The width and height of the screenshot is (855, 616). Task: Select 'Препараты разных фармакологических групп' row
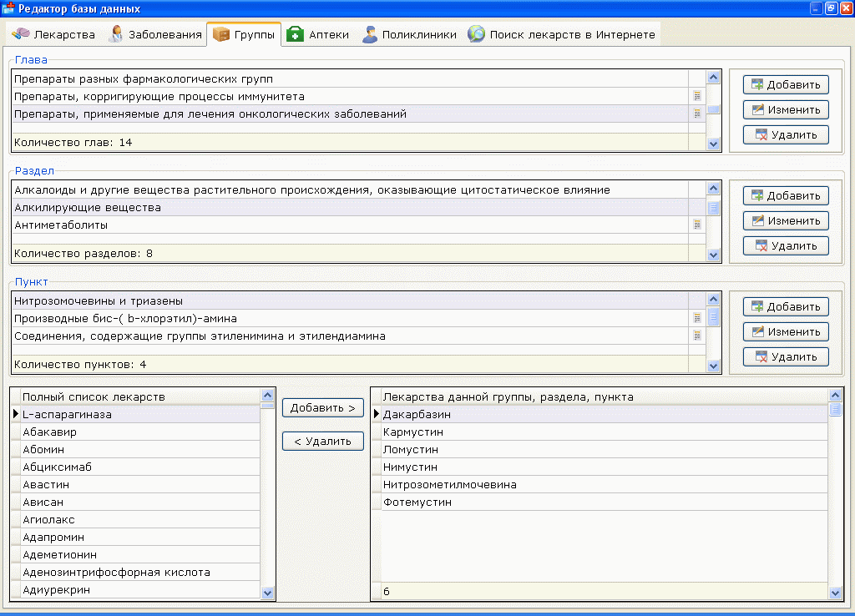(350, 78)
